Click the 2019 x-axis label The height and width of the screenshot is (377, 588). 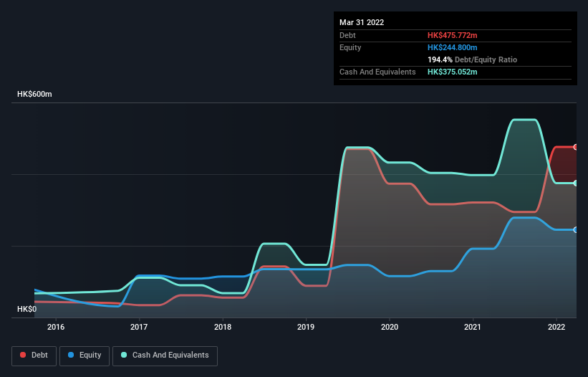306,327
